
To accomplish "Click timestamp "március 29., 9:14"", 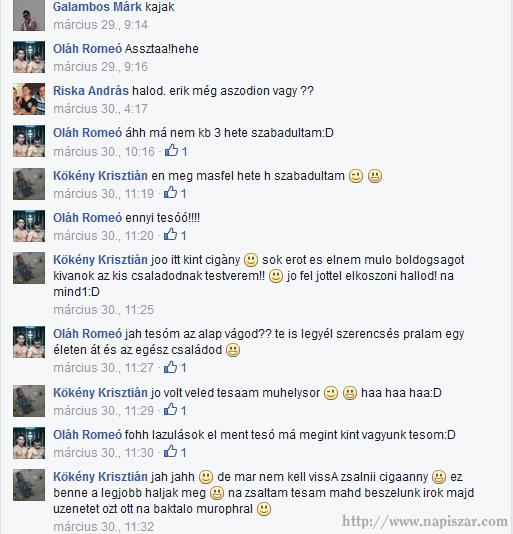I will pyautogui.click(x=100, y=25).
